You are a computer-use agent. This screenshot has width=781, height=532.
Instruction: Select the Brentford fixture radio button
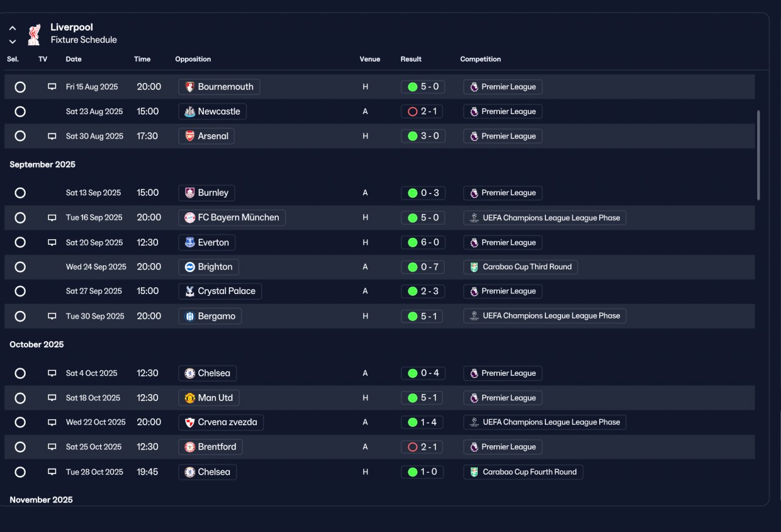click(x=20, y=447)
